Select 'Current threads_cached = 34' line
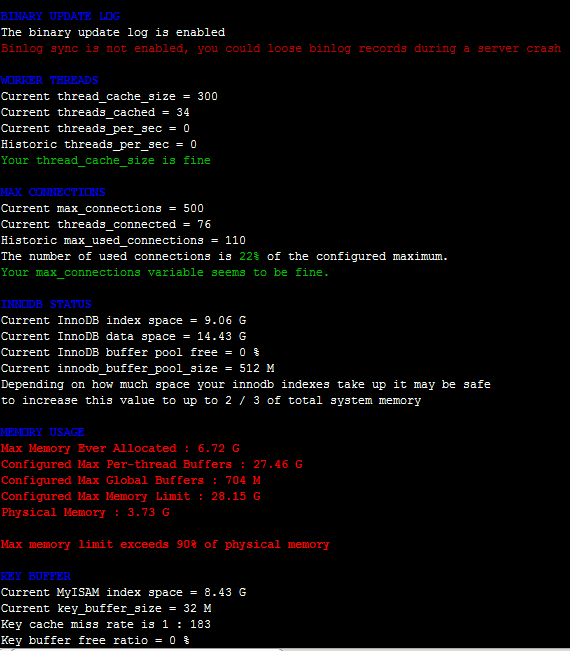The width and height of the screenshot is (570, 651). pos(95,113)
